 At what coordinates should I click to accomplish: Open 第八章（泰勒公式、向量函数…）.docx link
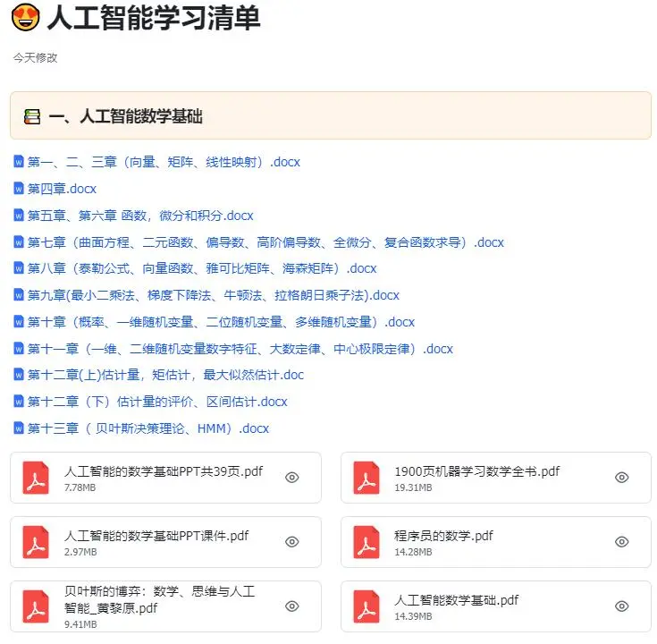[202, 268]
